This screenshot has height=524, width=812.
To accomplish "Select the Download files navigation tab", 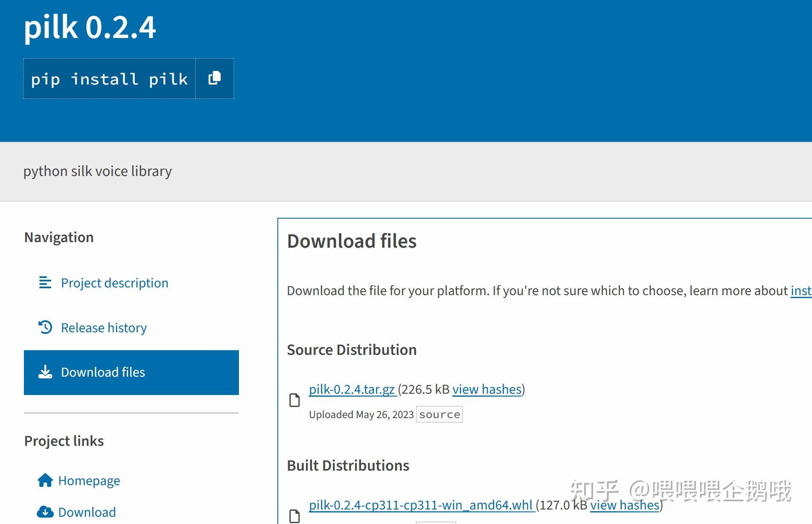I will [131, 372].
